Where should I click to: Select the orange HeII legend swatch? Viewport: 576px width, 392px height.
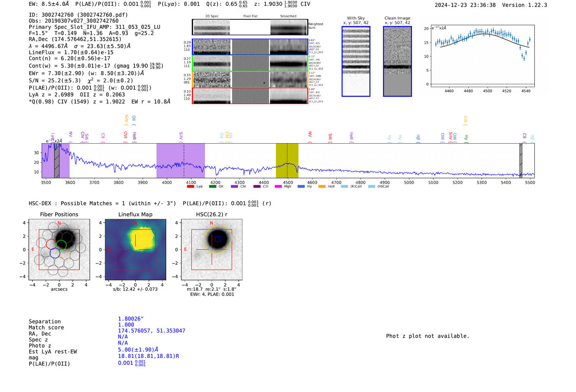pyautogui.click(x=322, y=186)
